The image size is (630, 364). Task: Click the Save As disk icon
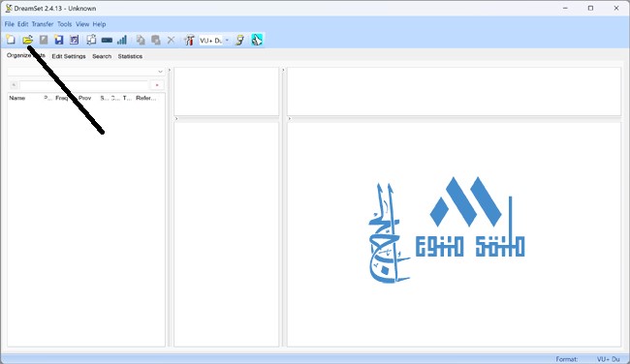(x=75, y=40)
